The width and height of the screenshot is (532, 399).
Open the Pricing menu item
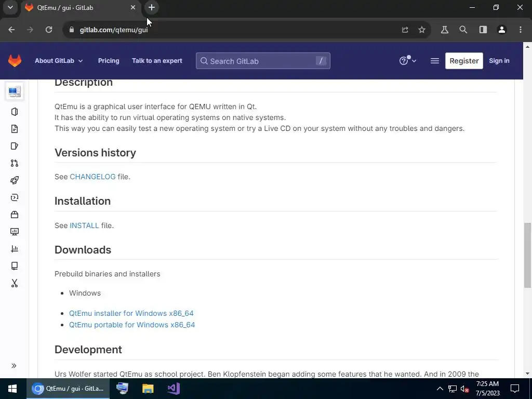tap(109, 61)
